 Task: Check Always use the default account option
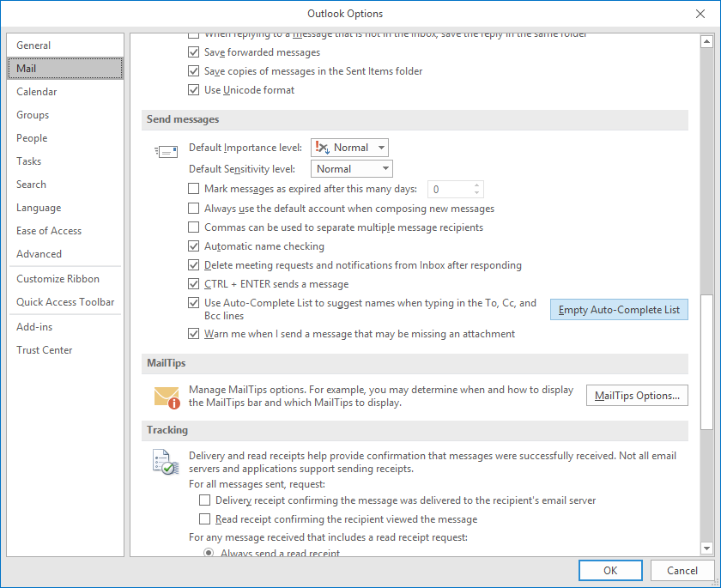pyautogui.click(x=194, y=209)
